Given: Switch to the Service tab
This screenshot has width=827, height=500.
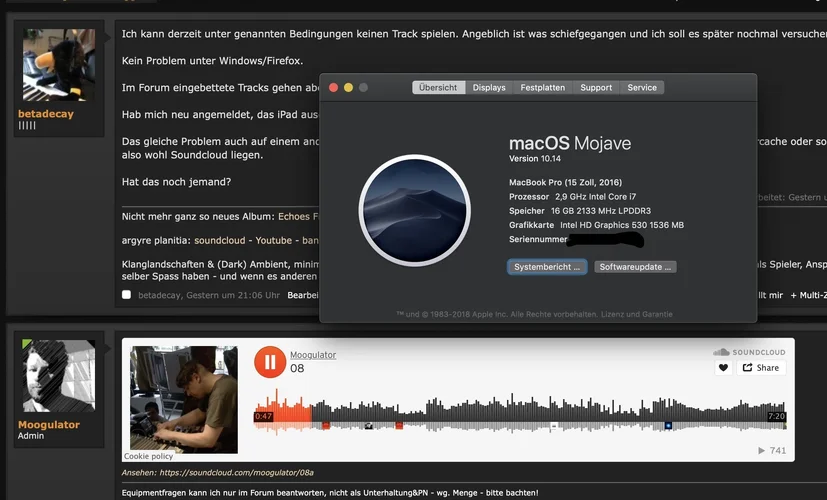Looking at the screenshot, I should click(x=642, y=88).
